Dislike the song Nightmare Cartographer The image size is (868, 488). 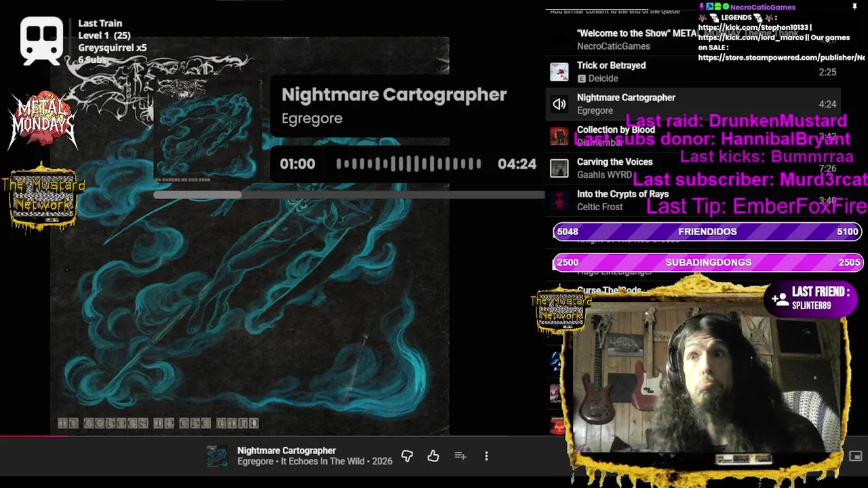407,456
